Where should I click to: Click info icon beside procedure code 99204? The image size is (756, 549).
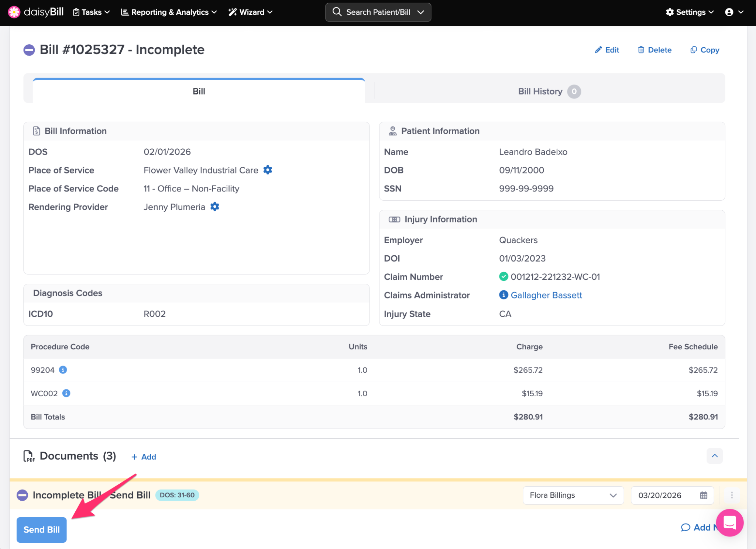click(x=63, y=370)
